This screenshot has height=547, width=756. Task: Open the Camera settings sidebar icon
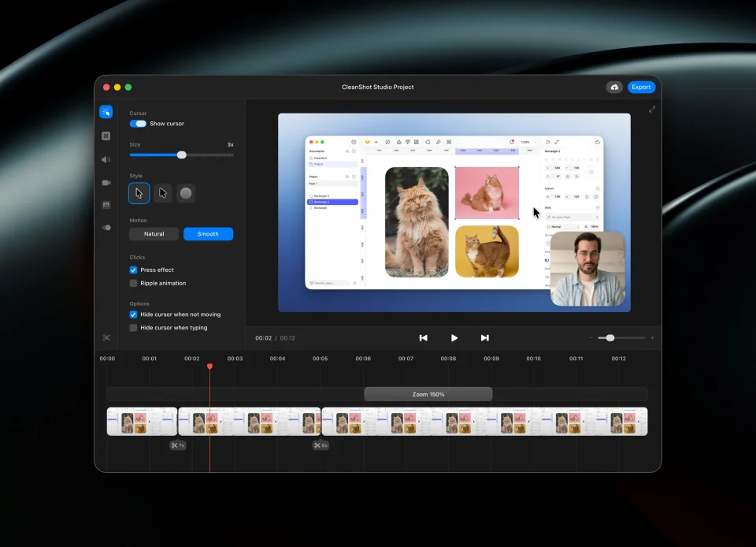click(x=106, y=183)
